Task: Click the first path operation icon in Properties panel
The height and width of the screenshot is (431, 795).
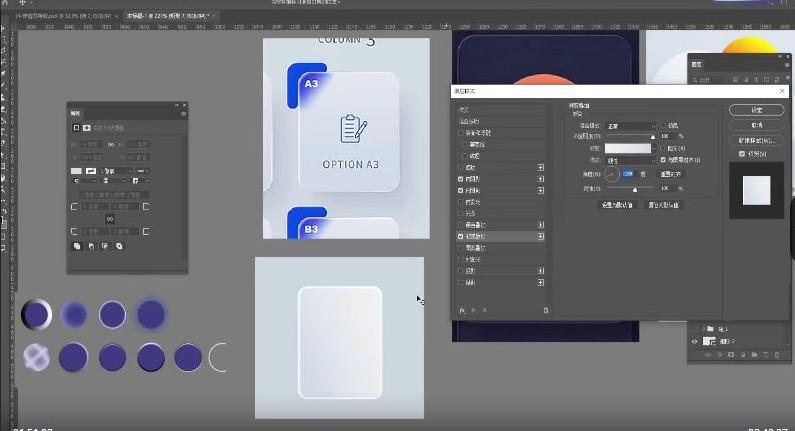Action: tap(77, 245)
